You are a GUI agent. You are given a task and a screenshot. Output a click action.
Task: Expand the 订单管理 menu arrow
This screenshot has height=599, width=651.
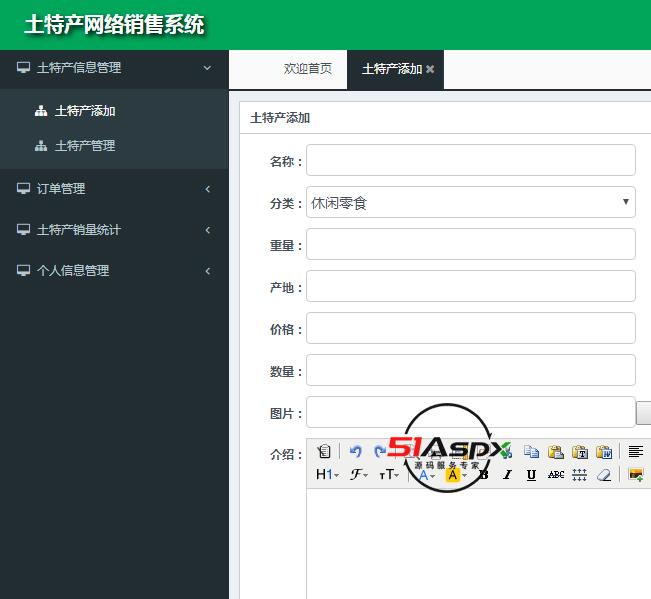[208, 189]
